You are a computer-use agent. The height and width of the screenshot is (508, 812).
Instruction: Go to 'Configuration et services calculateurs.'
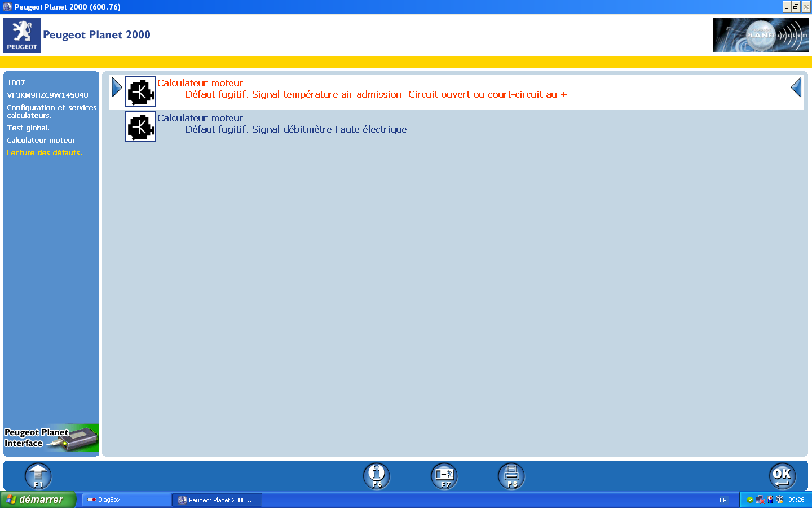coord(52,111)
